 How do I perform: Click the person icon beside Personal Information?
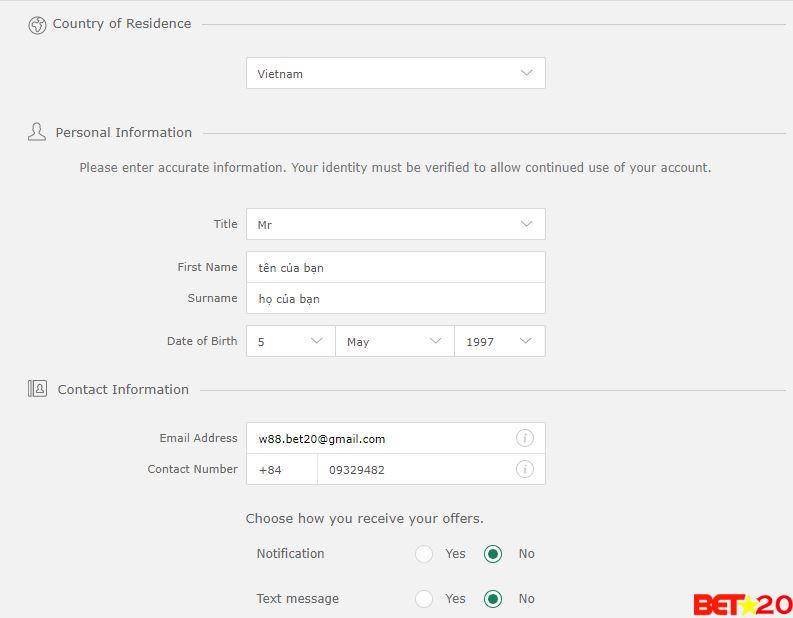click(x=37, y=132)
